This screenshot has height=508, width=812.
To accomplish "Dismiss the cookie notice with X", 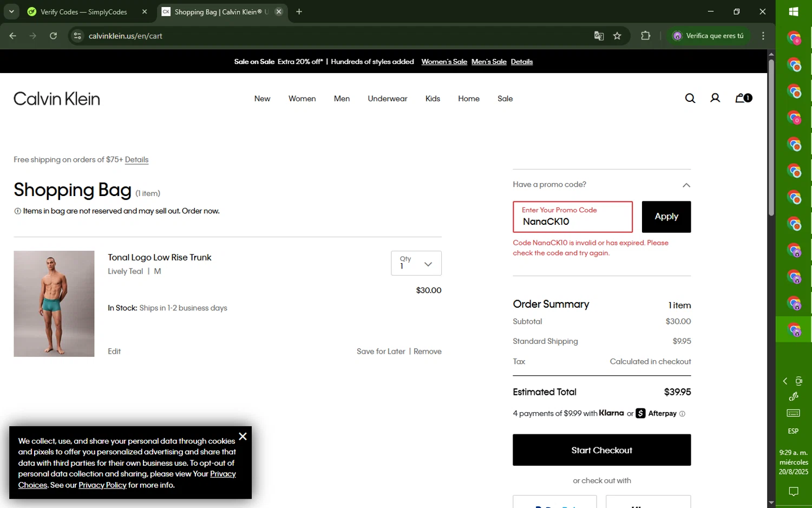I will pos(243,437).
